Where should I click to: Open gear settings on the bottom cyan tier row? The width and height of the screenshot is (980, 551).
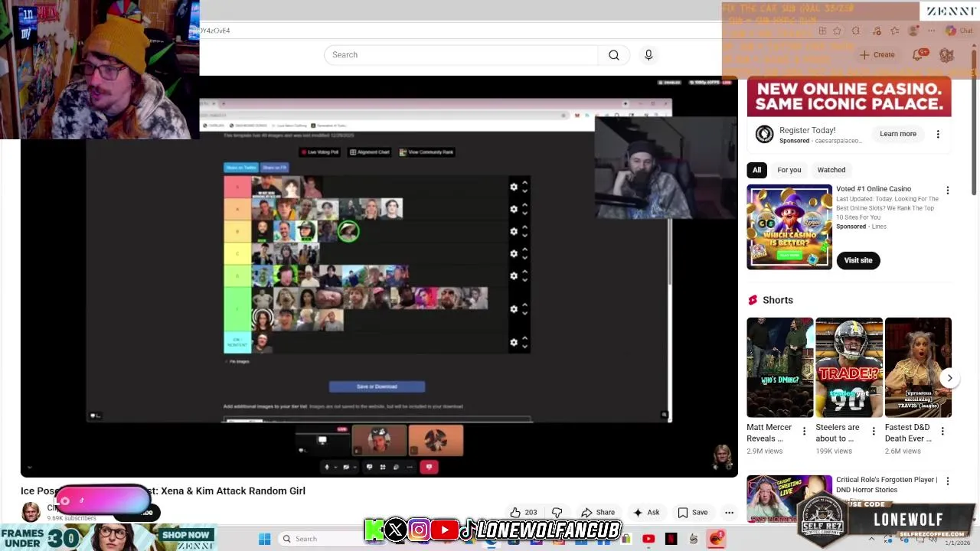[x=514, y=342]
